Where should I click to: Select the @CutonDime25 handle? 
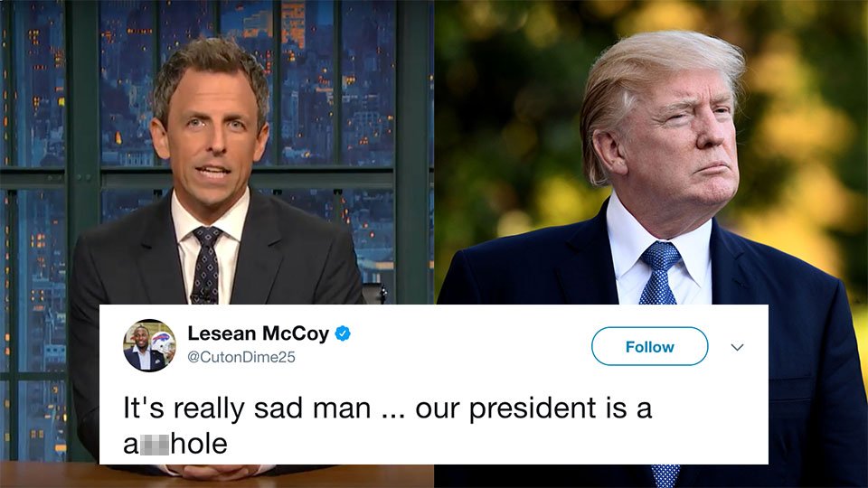(241, 357)
